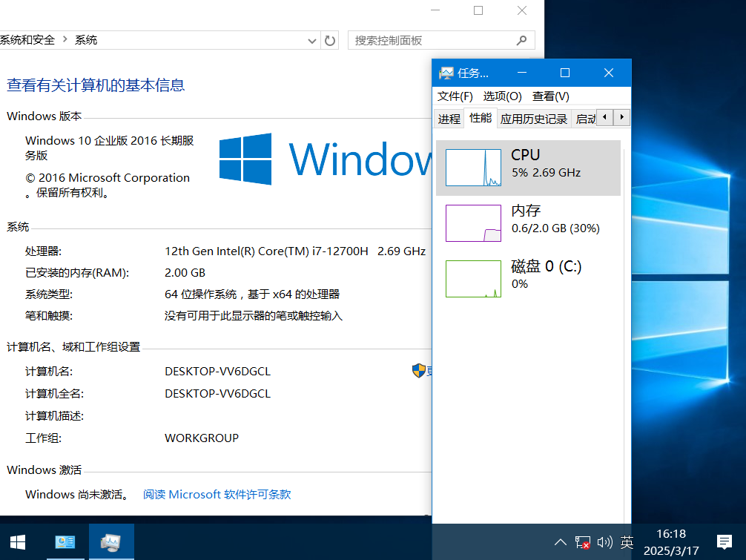Click search magnifier in control panel
The height and width of the screenshot is (560, 746).
pyautogui.click(x=522, y=40)
